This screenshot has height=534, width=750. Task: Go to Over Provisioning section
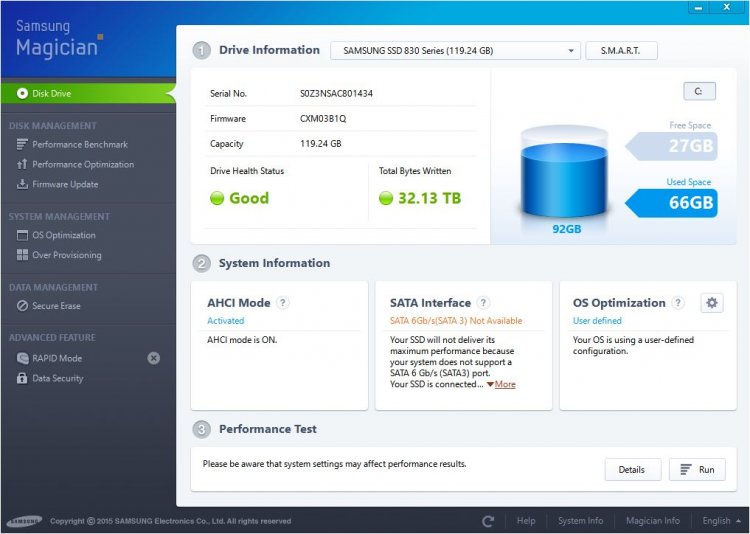(66, 255)
